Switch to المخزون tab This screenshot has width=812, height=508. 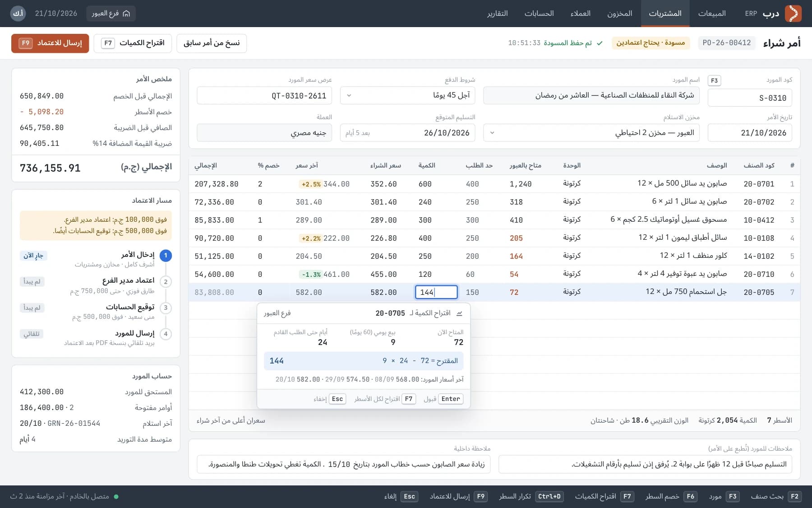click(619, 14)
